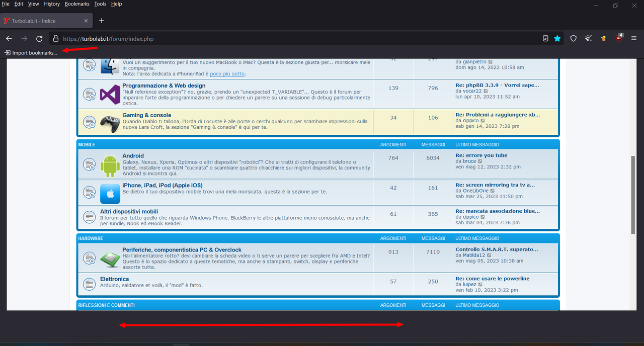Click view-latest-post icon next to cippico Gaming row
The image size is (644, 346).
[482, 121]
